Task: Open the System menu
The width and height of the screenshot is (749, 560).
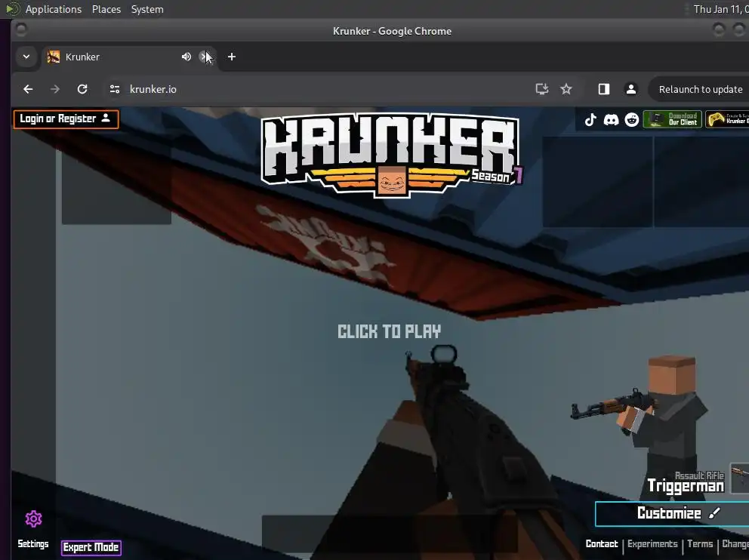Action: [147, 9]
